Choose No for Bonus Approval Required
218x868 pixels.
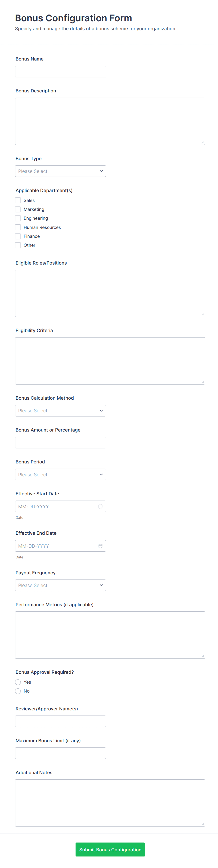[x=18, y=691]
